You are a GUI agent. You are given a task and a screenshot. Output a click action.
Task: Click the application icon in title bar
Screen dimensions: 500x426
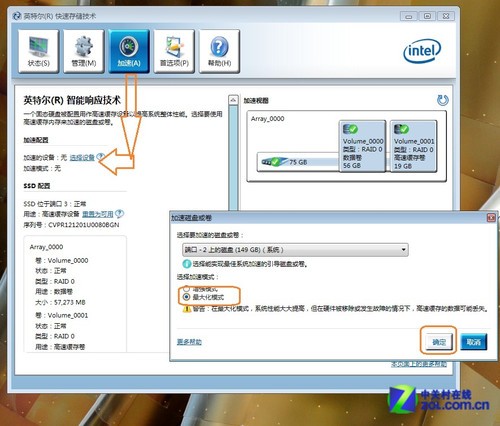(x=17, y=16)
